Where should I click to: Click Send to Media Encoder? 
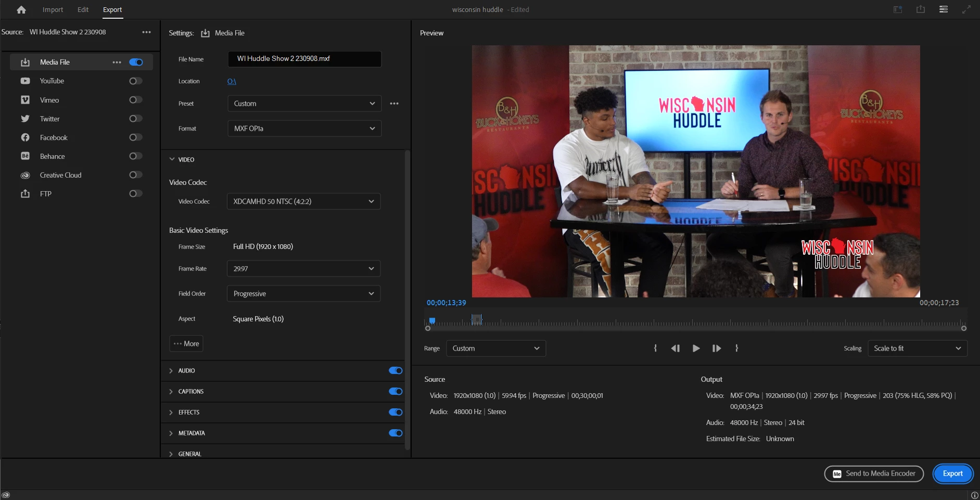[x=874, y=473]
